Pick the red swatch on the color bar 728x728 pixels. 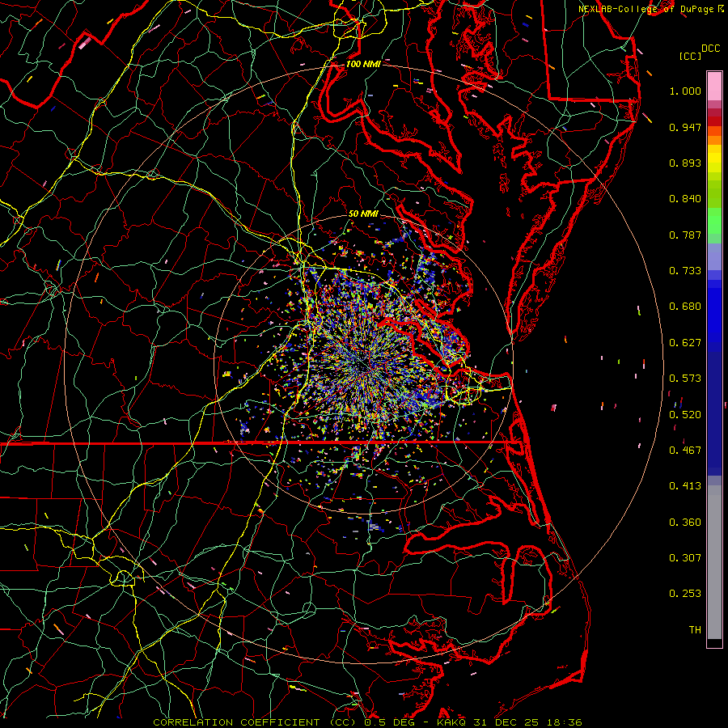tap(714, 121)
